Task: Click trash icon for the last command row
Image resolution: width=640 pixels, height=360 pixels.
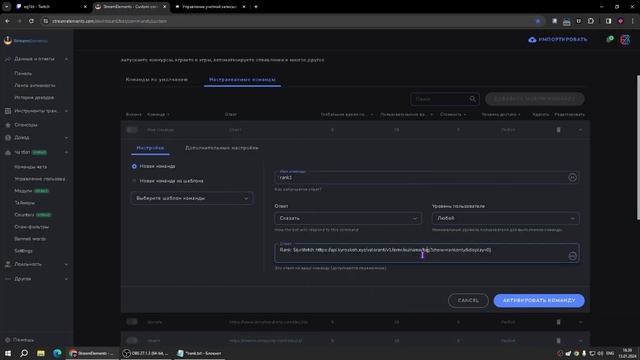Action: coord(558,340)
